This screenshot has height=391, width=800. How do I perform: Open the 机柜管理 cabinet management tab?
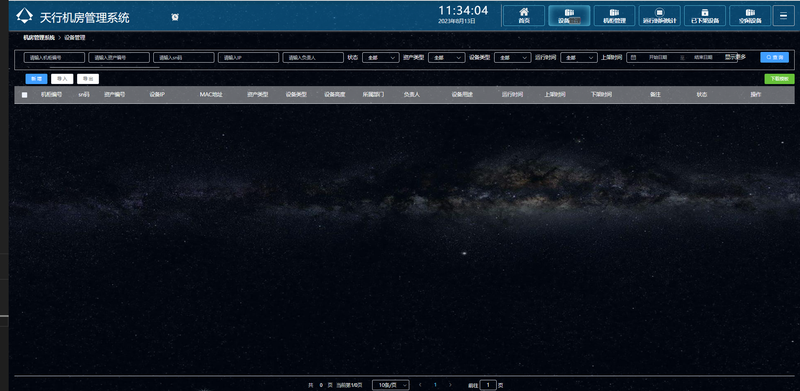click(x=614, y=15)
